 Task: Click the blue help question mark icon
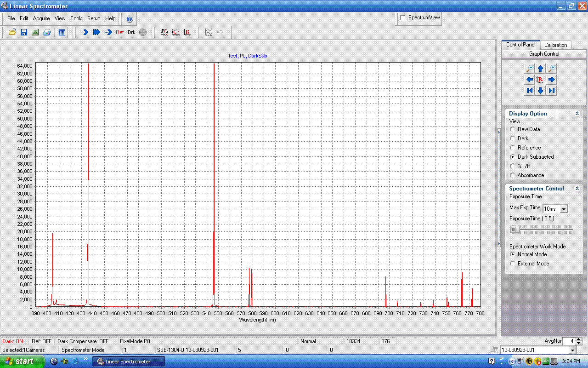(x=130, y=19)
